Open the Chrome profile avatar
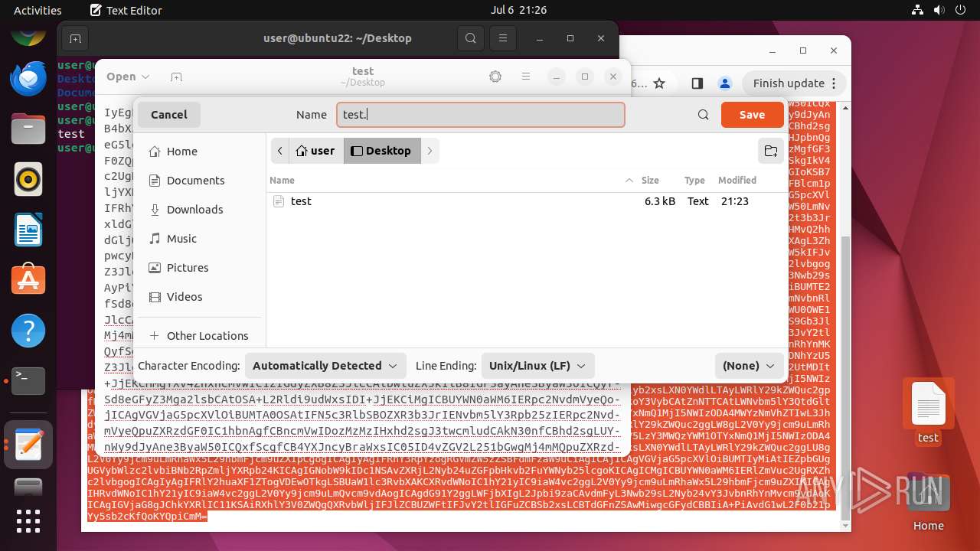980x551 pixels. 725,83
